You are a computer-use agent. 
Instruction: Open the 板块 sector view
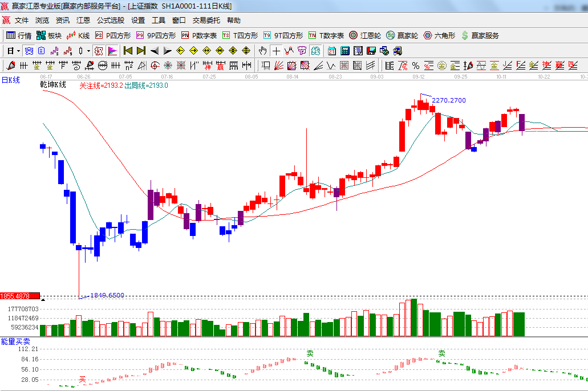click(50, 35)
